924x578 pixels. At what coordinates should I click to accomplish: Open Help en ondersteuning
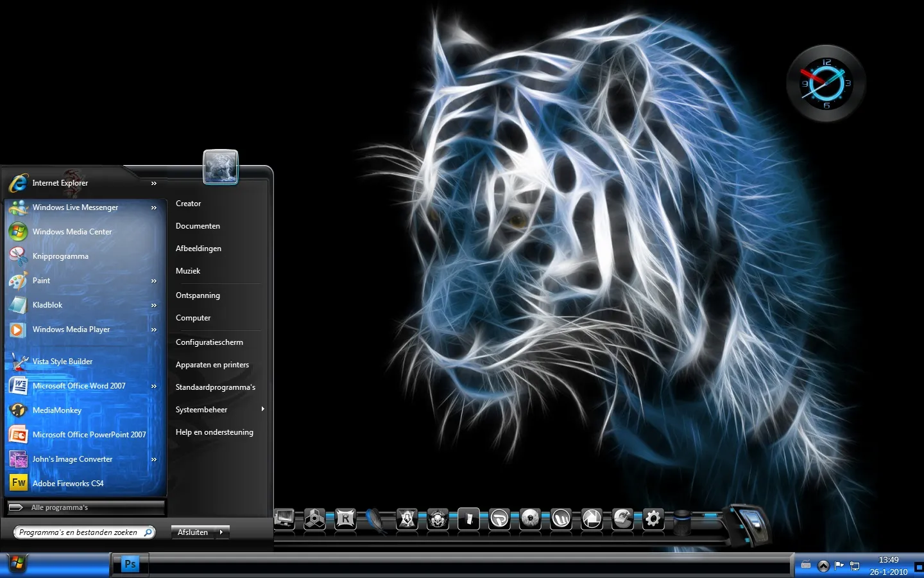point(214,432)
